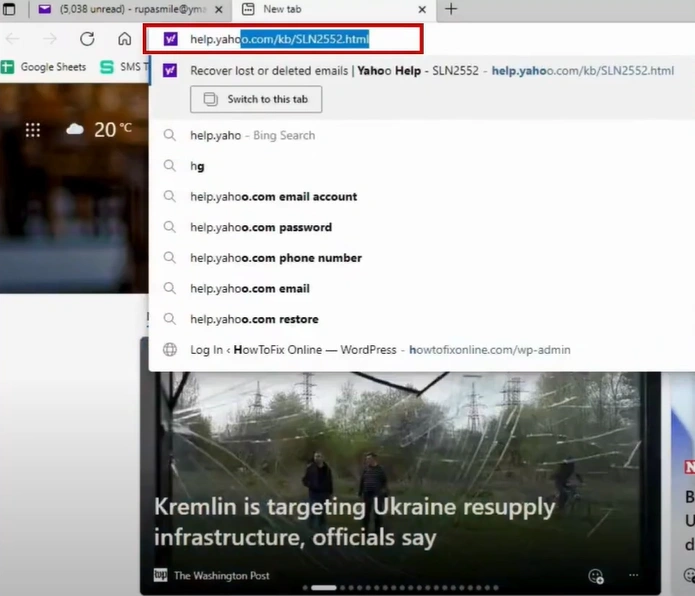The width and height of the screenshot is (695, 596).
Task: Select 'help.yahoo.com email' suggestion
Action: [422, 288]
